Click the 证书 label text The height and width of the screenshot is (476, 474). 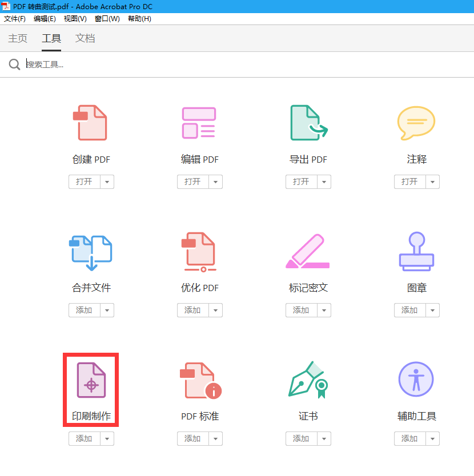[308, 416]
